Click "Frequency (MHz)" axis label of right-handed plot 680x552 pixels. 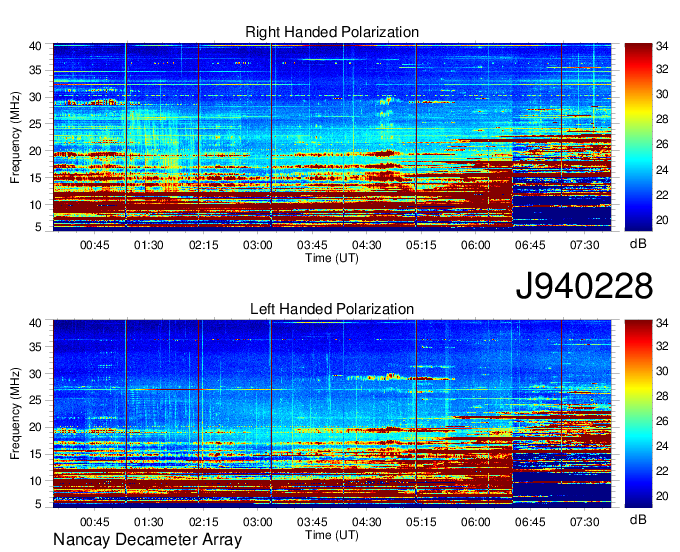15,137
